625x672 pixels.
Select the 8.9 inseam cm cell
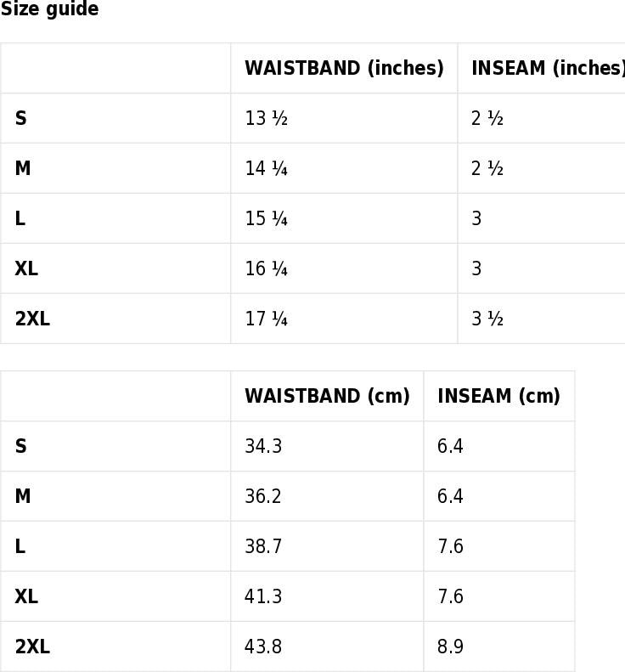coord(450,647)
